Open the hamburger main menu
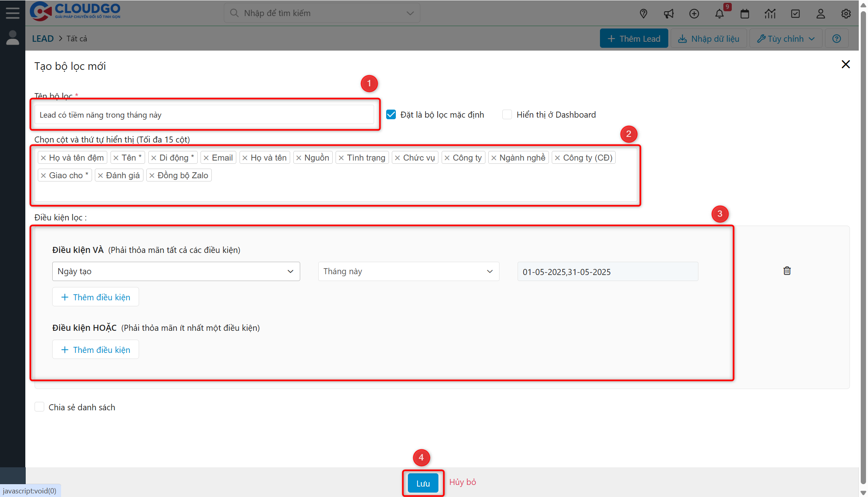The width and height of the screenshot is (868, 497). (x=12, y=13)
